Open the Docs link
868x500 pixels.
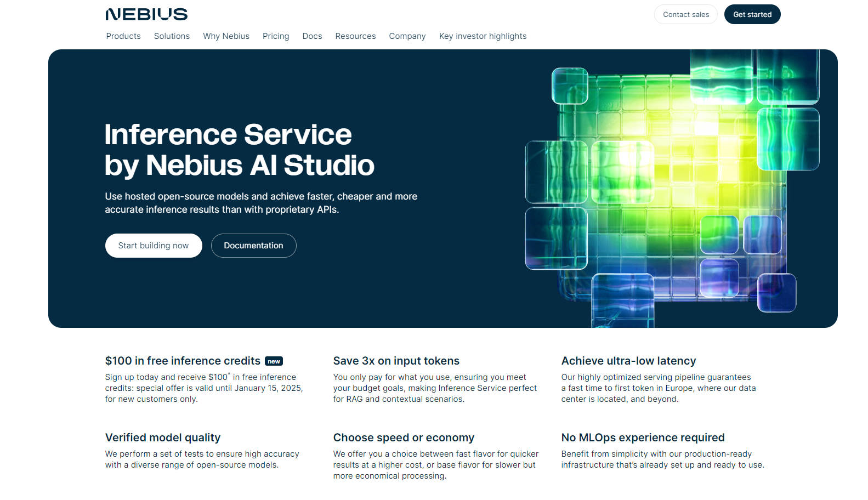pyautogui.click(x=312, y=36)
